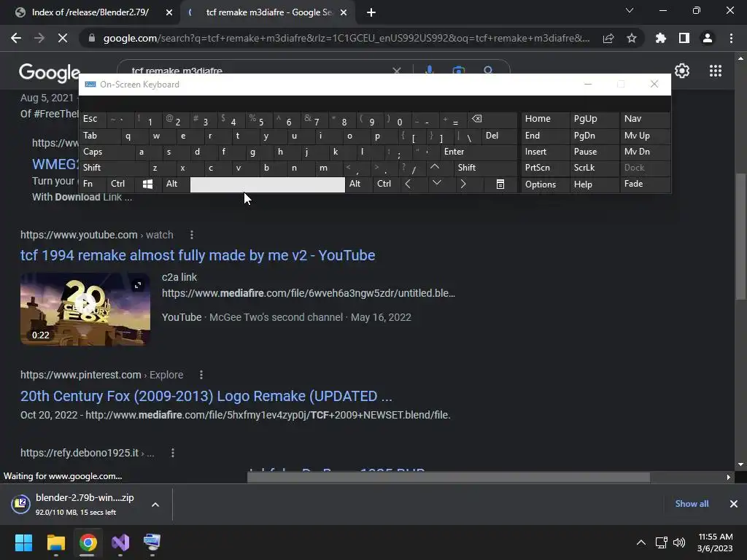Open more options for refy.debono1925.it result
This screenshot has width=747, height=560.
click(172, 453)
